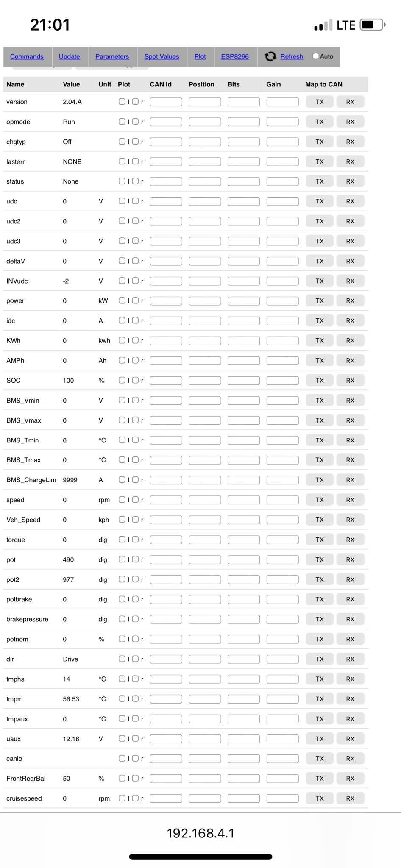Click the Refresh link
Viewport: 401px width, 868px height.
[x=292, y=56]
